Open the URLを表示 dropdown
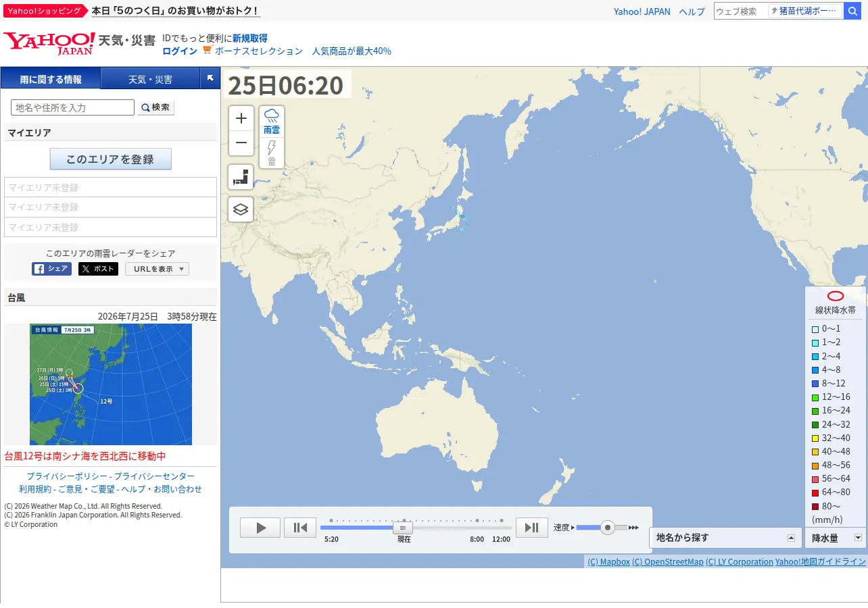 point(157,269)
